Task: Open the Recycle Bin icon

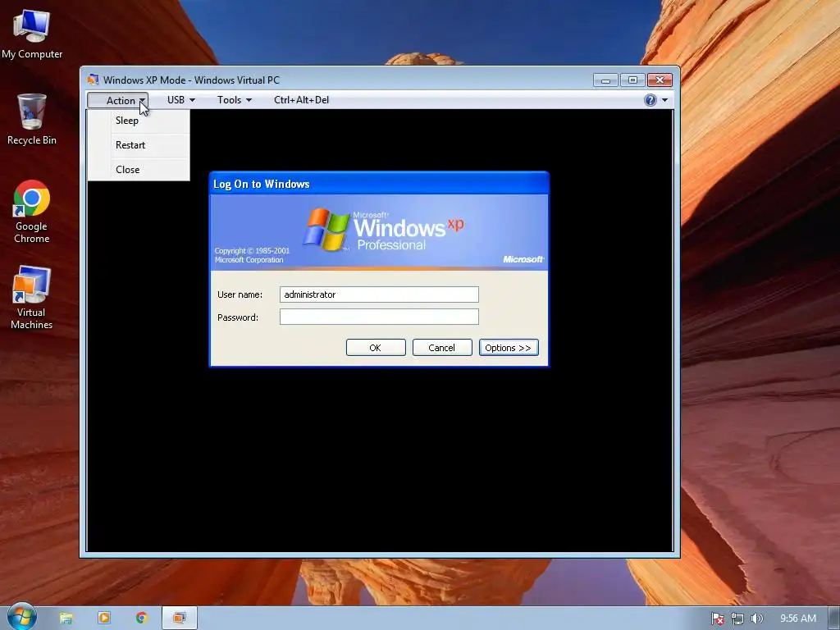Action: click(x=32, y=120)
